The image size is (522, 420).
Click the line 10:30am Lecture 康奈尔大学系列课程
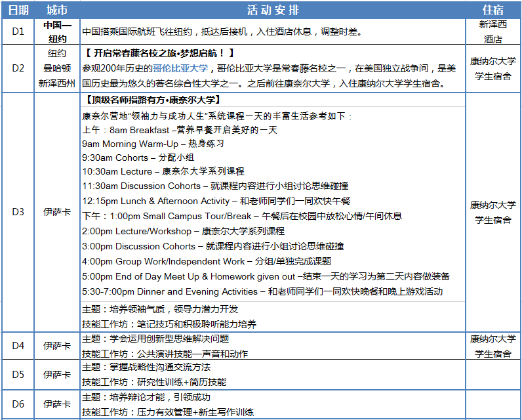[163, 171]
